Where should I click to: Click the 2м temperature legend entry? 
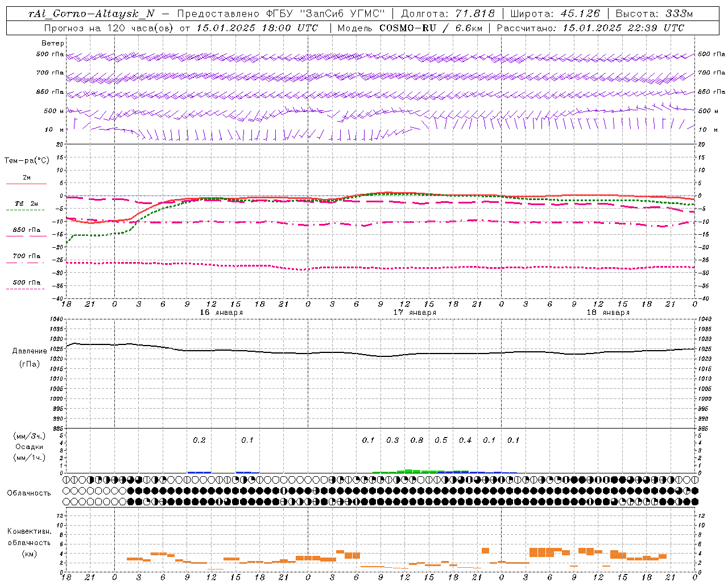[27, 178]
